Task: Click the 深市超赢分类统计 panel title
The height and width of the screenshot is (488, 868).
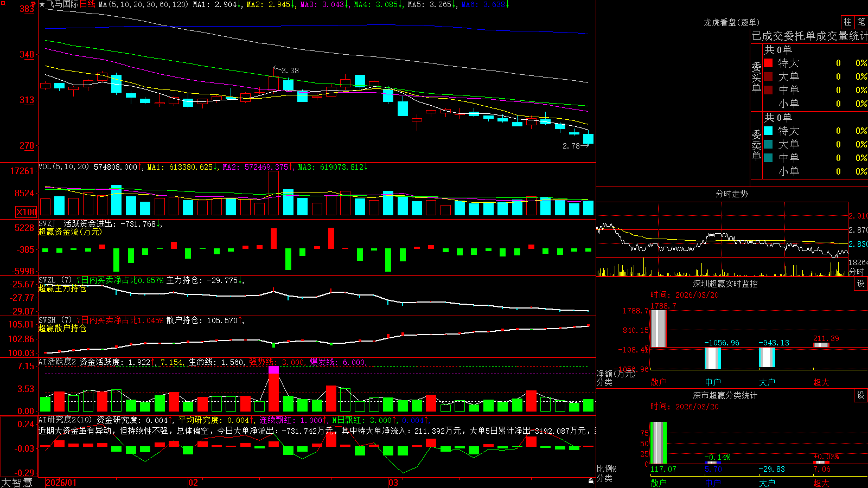Action: click(x=725, y=395)
